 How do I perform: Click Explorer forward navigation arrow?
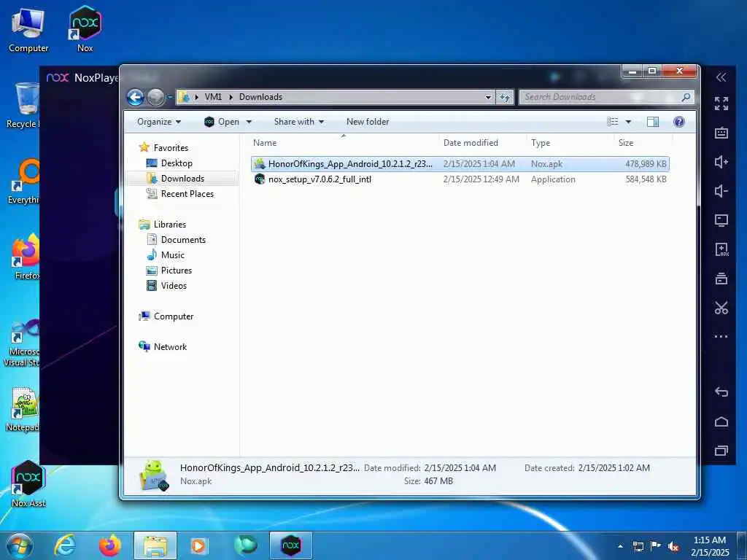coord(155,97)
